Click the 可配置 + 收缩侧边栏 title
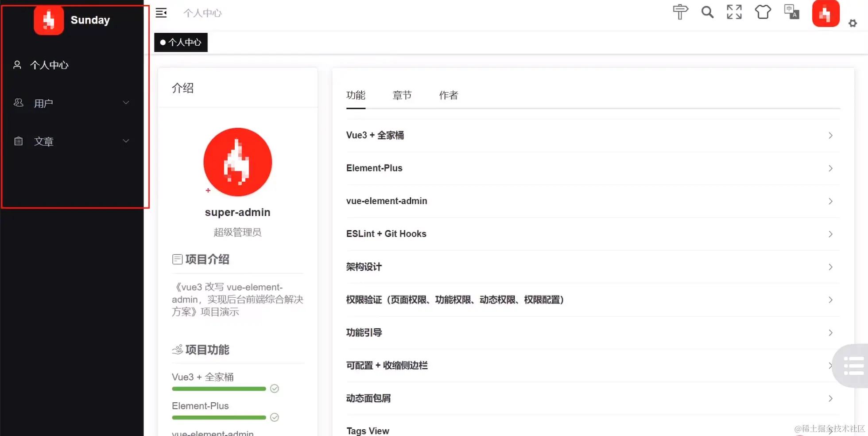Screen dimensions: 868x436 387,365
